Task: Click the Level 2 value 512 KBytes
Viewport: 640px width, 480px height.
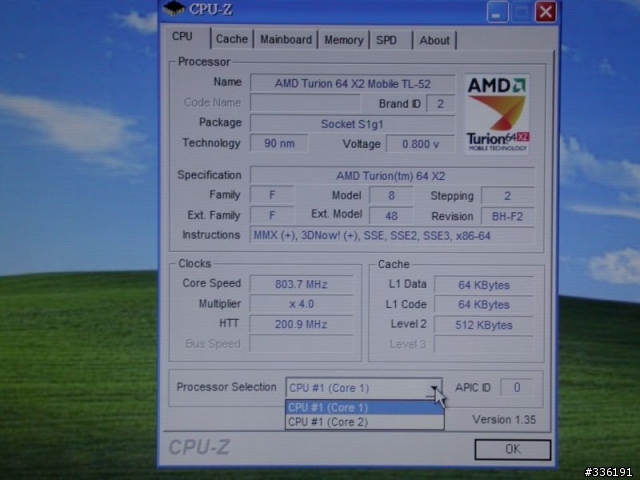Action: 484,325
